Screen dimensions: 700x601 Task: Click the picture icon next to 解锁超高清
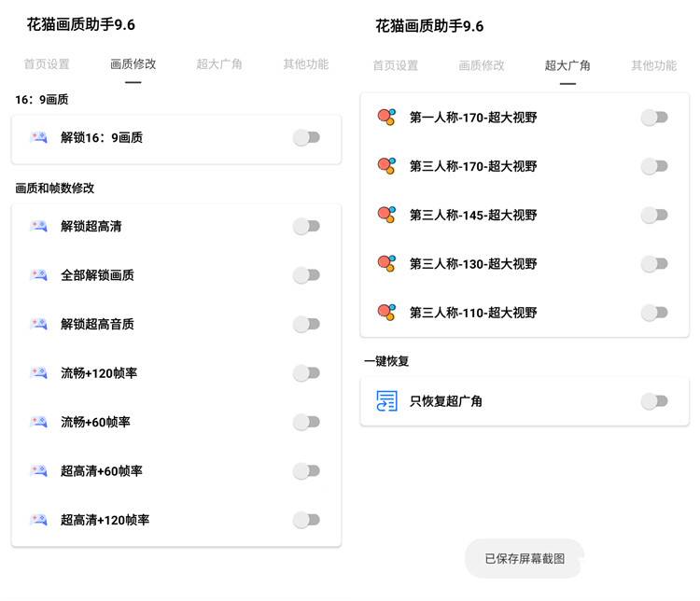coord(39,226)
